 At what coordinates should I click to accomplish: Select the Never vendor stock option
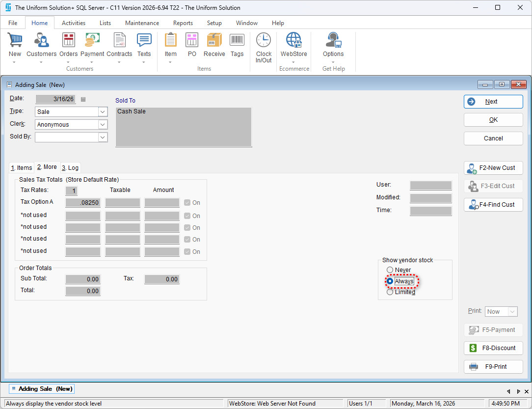point(390,270)
